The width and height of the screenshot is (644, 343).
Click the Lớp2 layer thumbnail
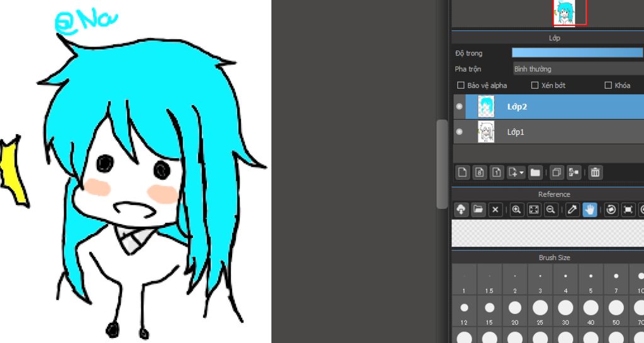click(486, 106)
